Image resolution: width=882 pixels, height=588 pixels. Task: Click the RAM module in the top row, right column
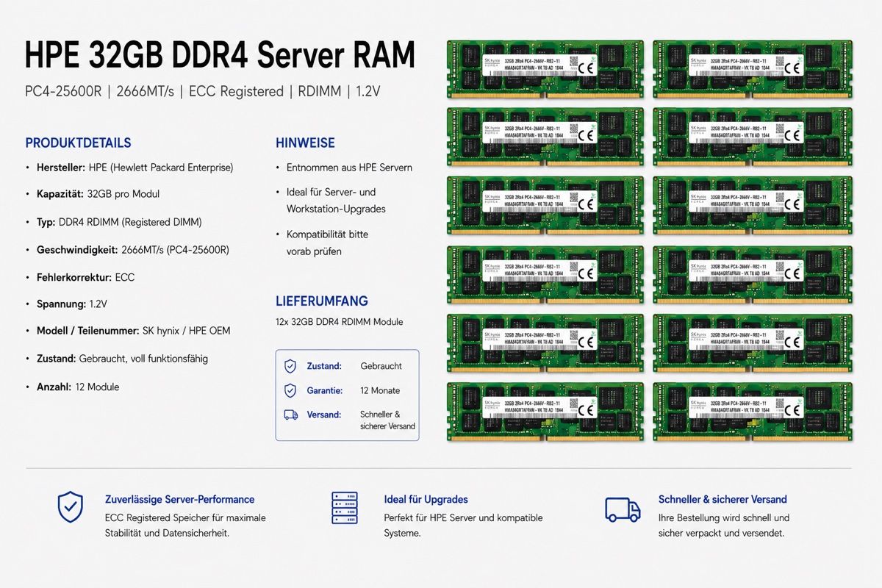point(753,69)
